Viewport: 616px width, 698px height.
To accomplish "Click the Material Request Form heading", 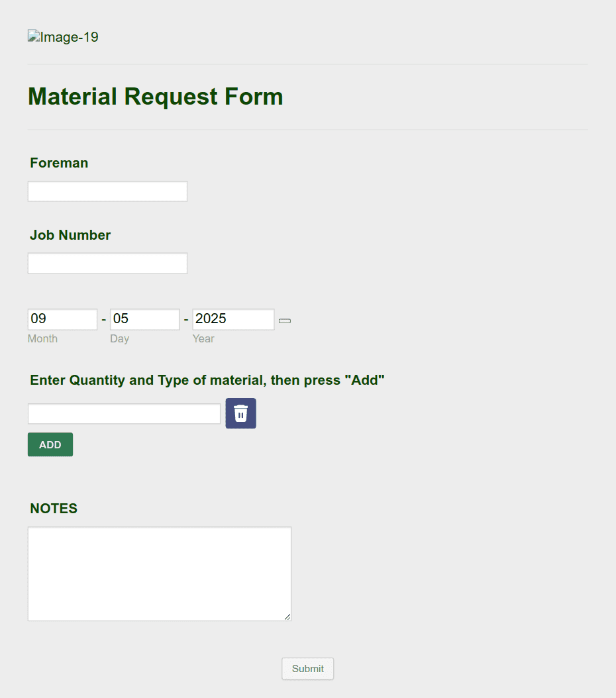I will pyautogui.click(x=155, y=97).
